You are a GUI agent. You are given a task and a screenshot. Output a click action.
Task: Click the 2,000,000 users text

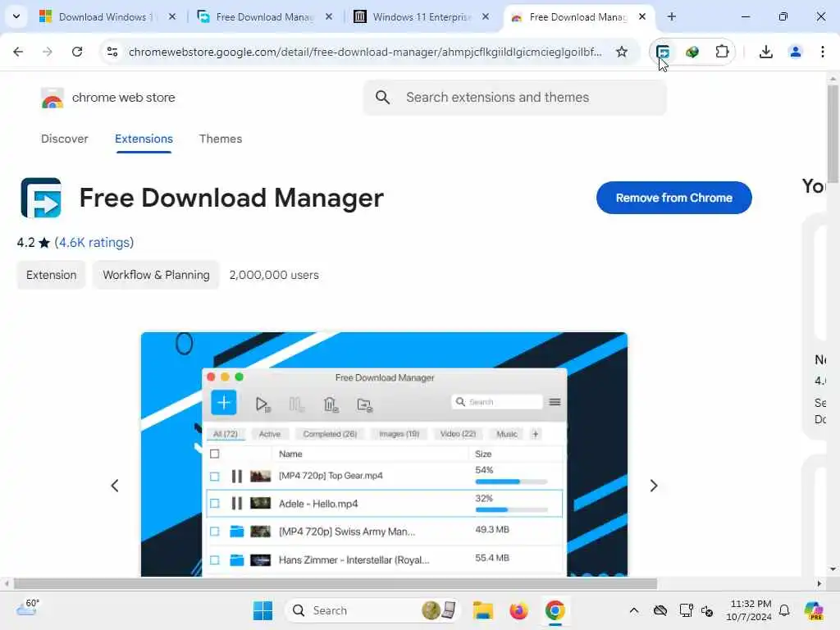coord(274,275)
